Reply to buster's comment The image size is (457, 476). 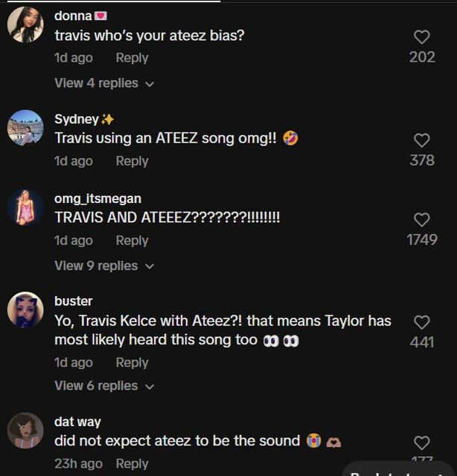pos(132,362)
